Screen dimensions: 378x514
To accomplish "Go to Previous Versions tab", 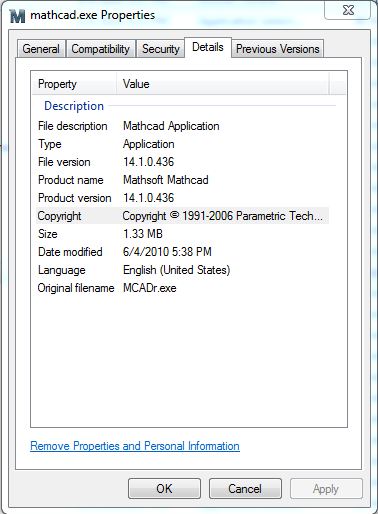I will [x=277, y=49].
